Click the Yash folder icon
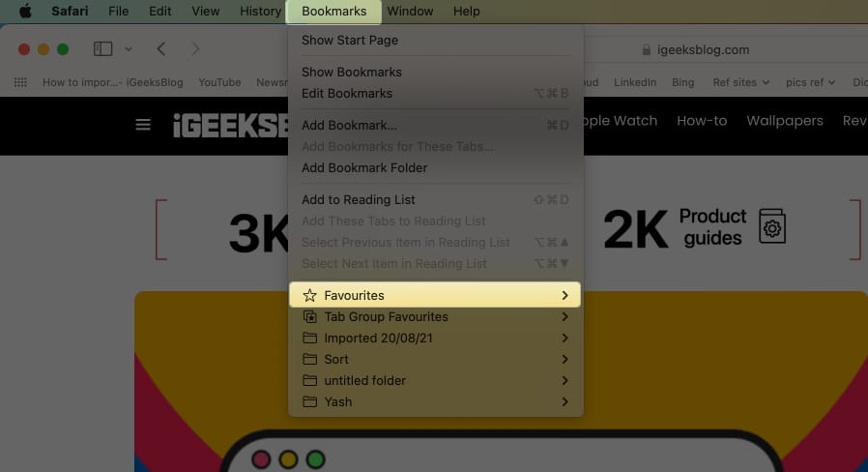 coord(310,401)
